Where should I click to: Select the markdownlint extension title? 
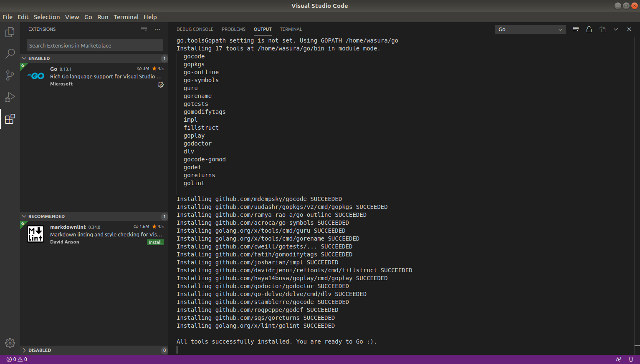pyautogui.click(x=68, y=227)
